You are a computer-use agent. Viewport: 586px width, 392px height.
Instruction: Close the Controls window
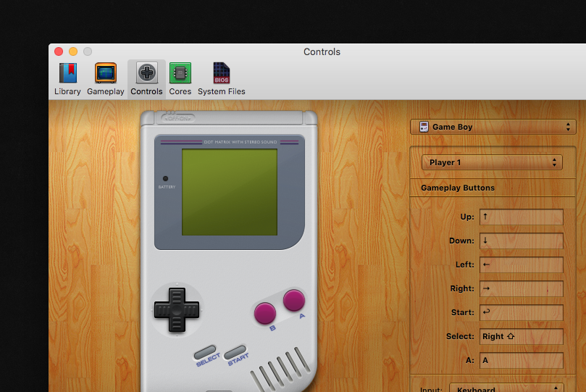59,51
